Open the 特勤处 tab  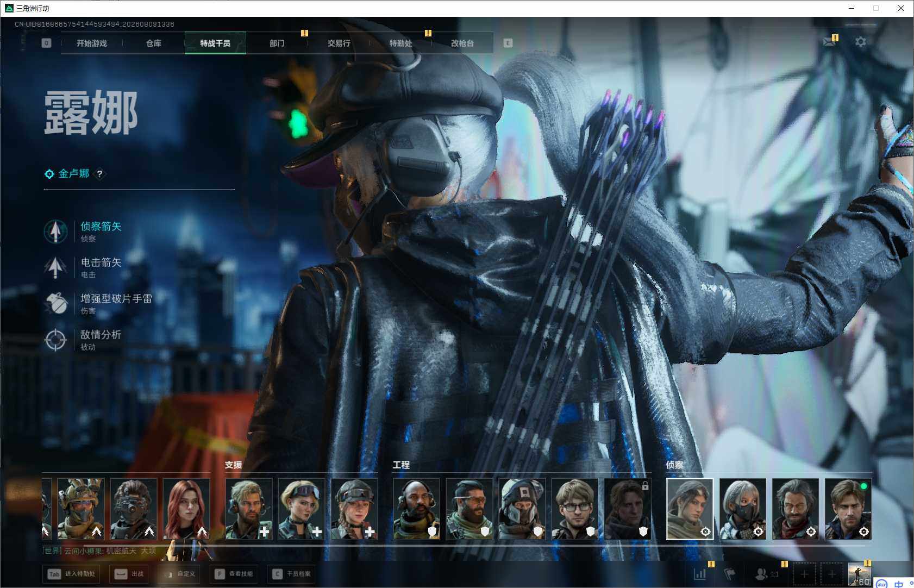400,43
